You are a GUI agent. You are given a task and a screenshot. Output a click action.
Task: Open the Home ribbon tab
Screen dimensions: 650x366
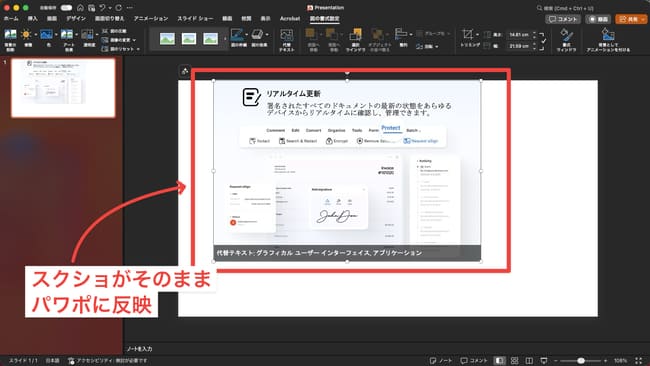[x=11, y=19]
